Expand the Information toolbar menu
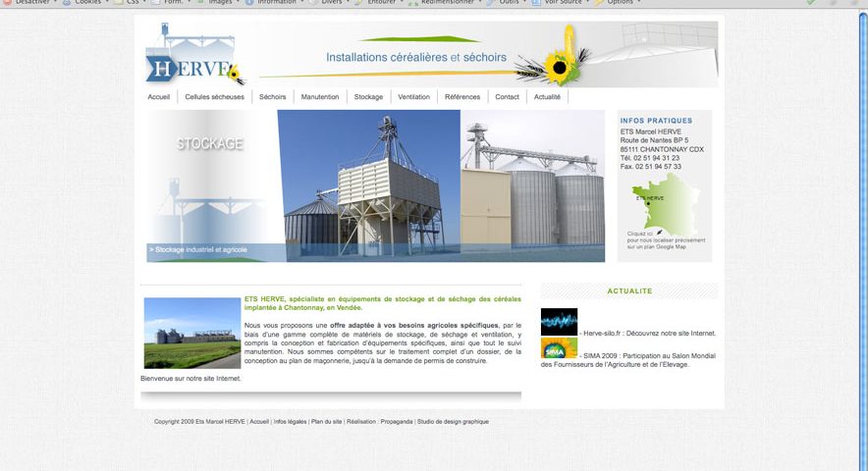 276,2
